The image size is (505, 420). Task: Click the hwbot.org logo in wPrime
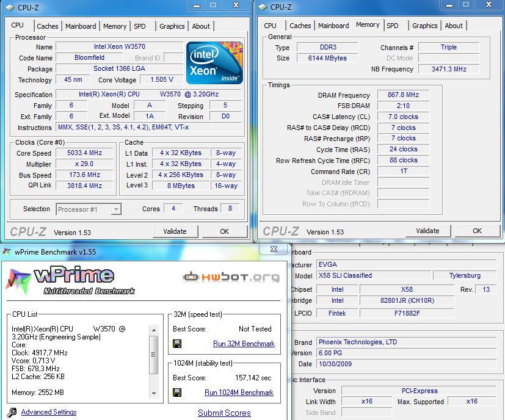pos(231,277)
